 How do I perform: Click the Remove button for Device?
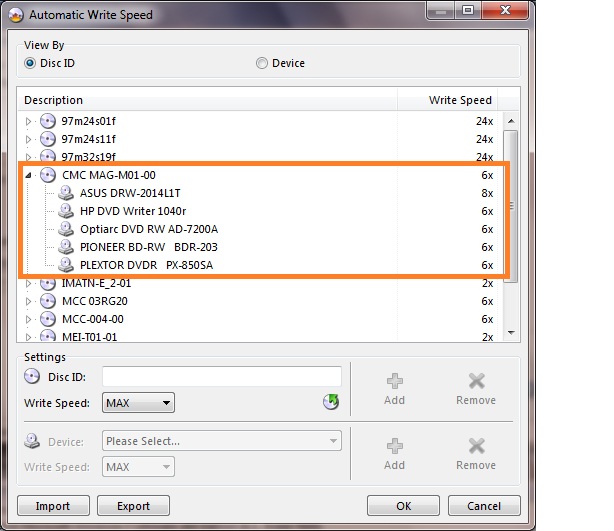tap(476, 454)
